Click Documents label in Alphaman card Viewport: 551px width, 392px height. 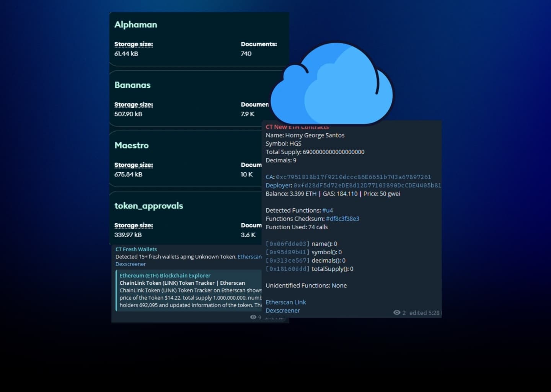(x=259, y=44)
